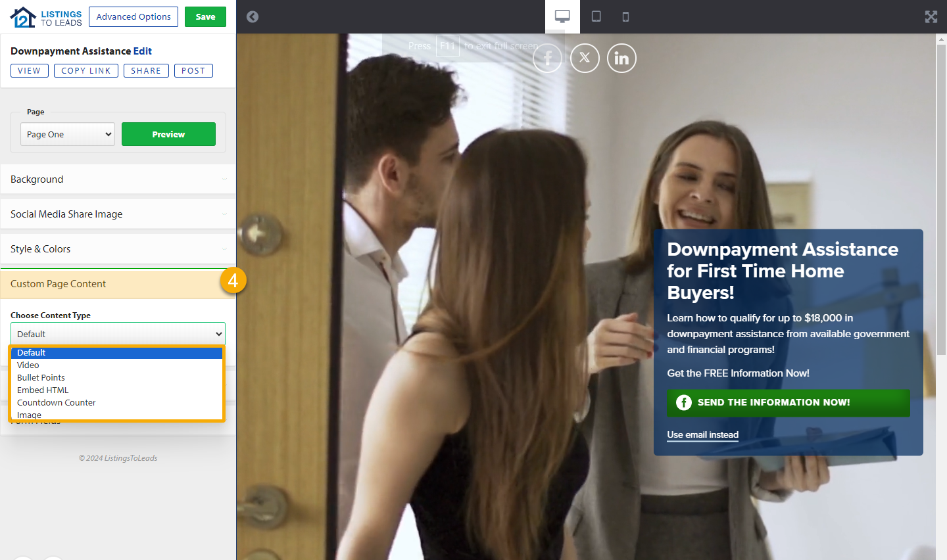Expand the Social Media Share Image section
The height and width of the screenshot is (560, 947).
pyautogui.click(x=118, y=214)
